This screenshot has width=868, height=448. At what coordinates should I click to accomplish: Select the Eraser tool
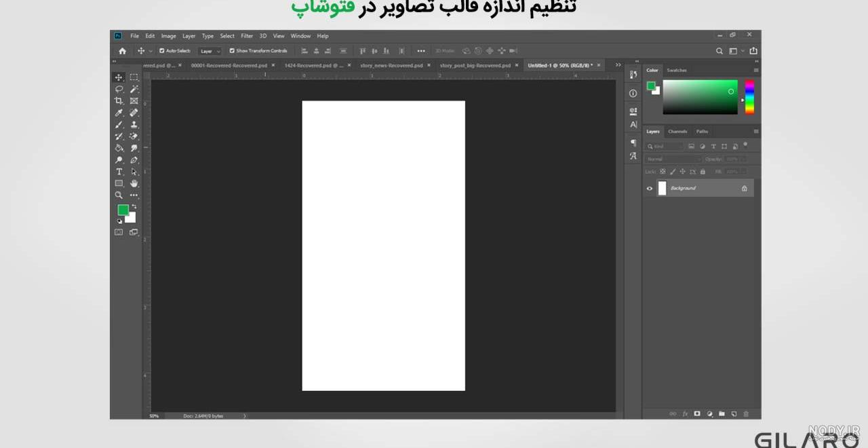[x=134, y=136]
